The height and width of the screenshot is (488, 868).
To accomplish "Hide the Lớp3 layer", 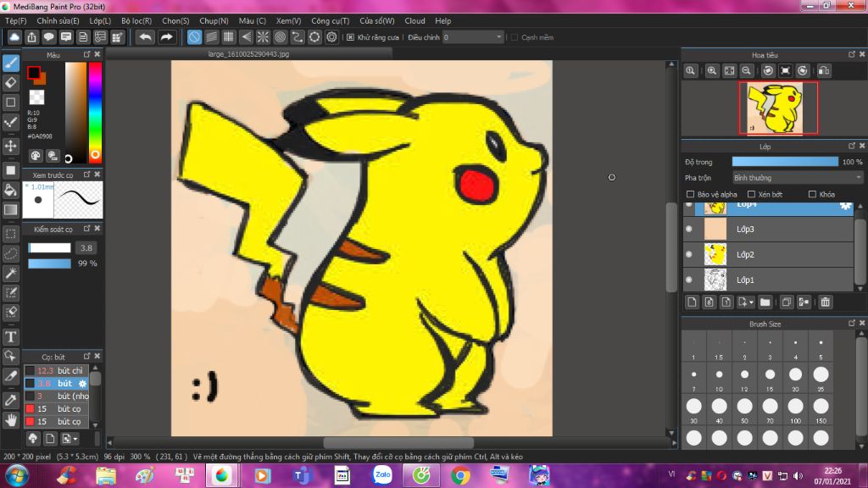I will click(x=689, y=229).
